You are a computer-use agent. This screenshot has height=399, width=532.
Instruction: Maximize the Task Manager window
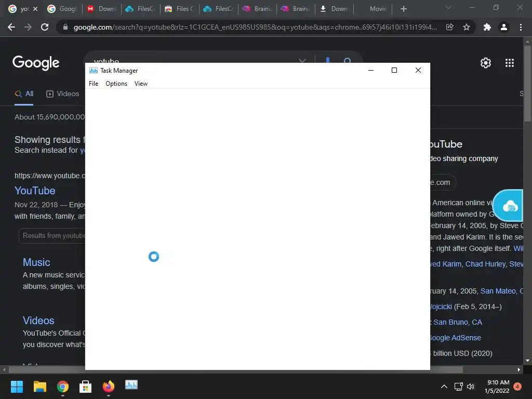[394, 70]
